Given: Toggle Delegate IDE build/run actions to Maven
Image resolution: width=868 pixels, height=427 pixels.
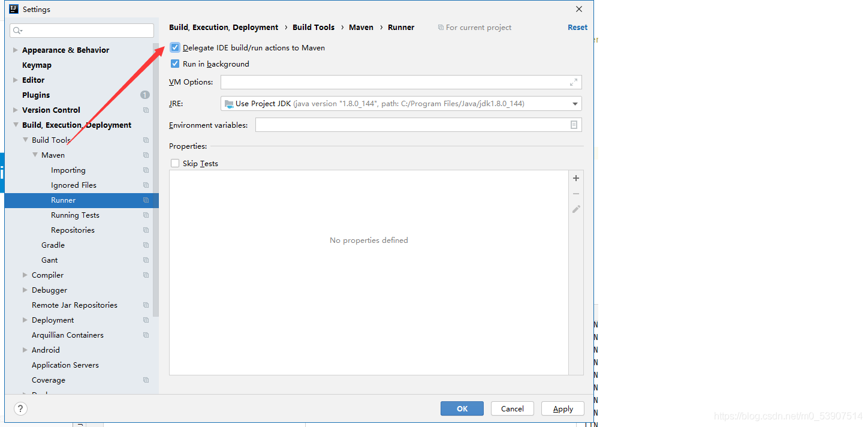Looking at the screenshot, I should coord(175,47).
